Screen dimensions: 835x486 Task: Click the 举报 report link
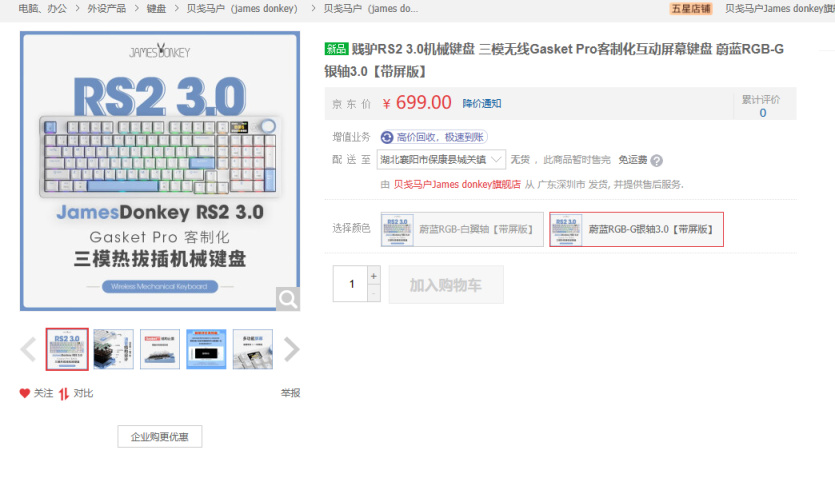click(x=290, y=393)
